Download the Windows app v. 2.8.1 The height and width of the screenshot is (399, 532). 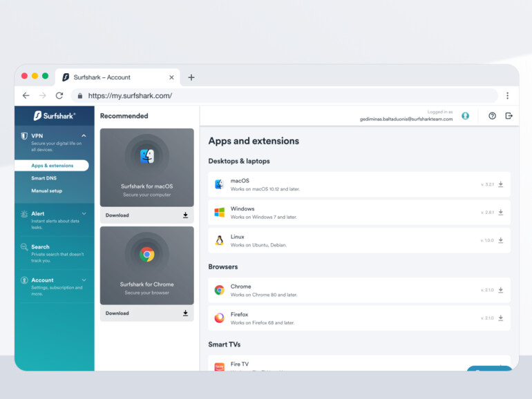(x=501, y=212)
